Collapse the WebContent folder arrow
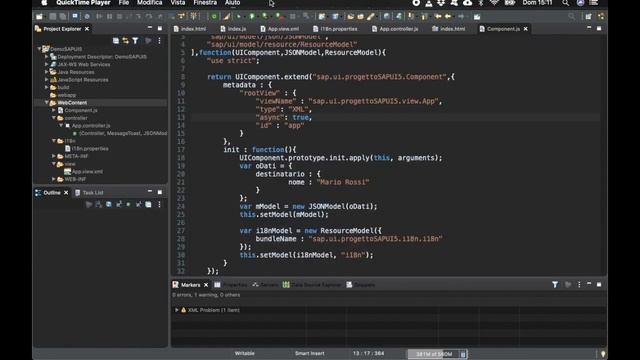 pyautogui.click(x=47, y=102)
